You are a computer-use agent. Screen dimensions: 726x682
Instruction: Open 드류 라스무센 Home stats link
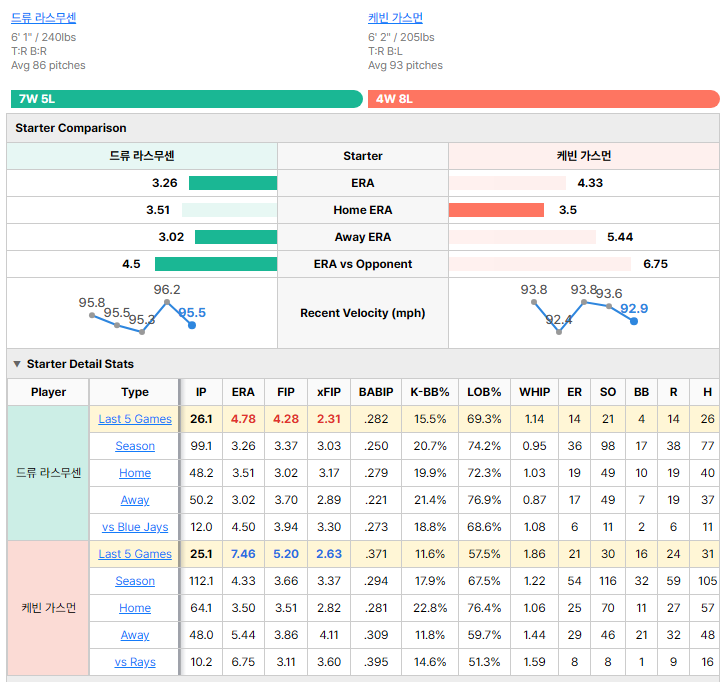point(135,473)
